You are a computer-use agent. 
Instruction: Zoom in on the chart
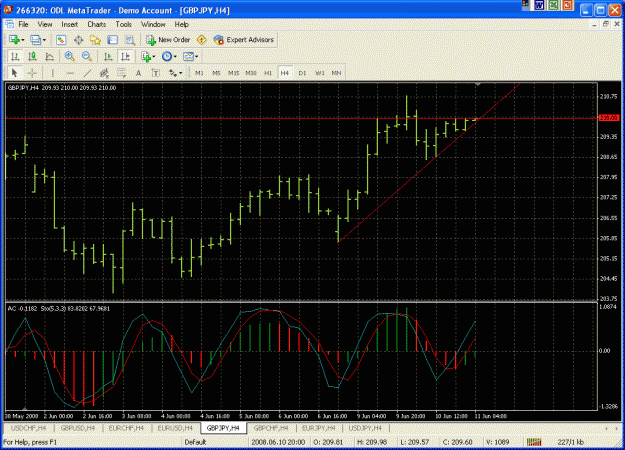click(x=70, y=57)
